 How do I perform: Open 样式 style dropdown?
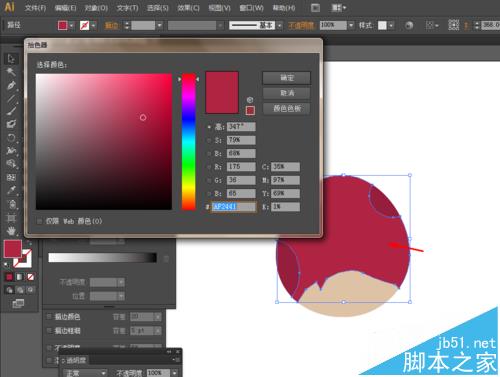click(x=391, y=25)
